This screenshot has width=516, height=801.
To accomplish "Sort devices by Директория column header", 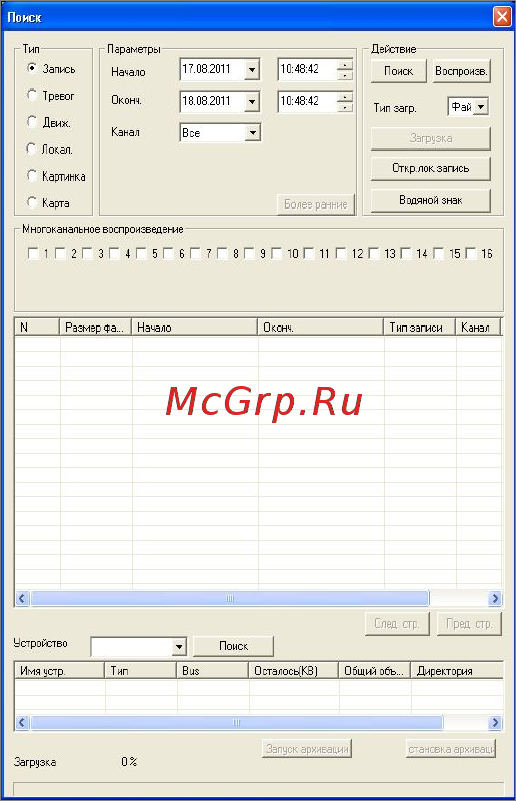I will click(x=457, y=671).
